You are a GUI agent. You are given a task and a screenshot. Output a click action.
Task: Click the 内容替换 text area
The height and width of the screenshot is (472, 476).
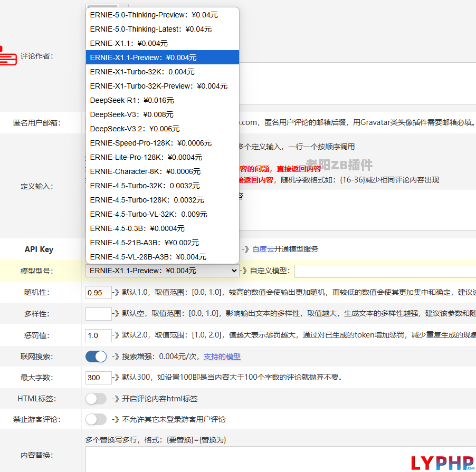click(280, 459)
